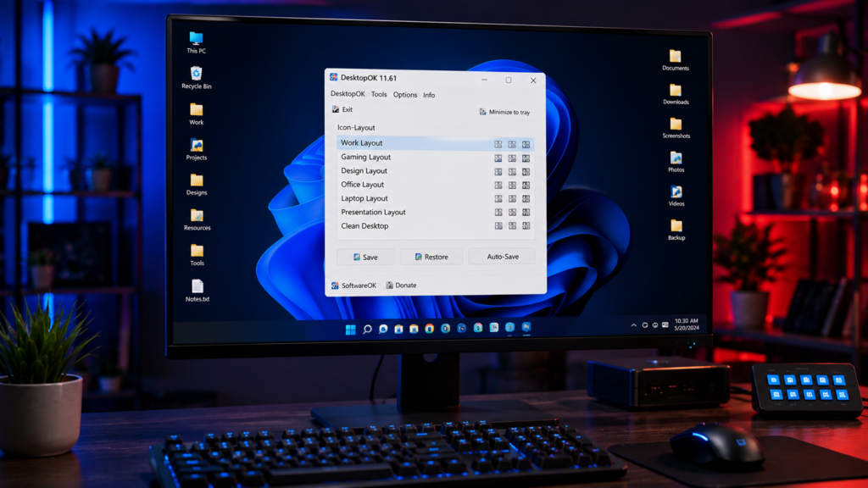Viewport: 868px width, 488px height.
Task: Open the SoftwareOK link
Action: click(x=353, y=286)
